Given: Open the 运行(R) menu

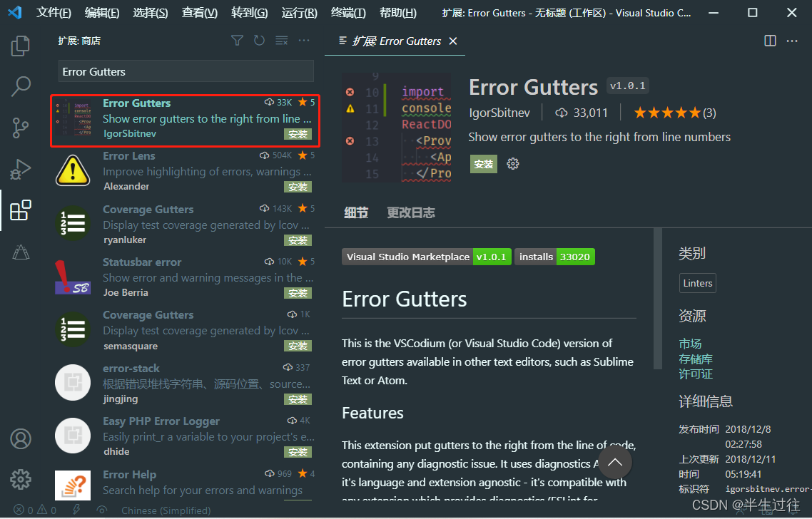Looking at the screenshot, I should click(299, 12).
